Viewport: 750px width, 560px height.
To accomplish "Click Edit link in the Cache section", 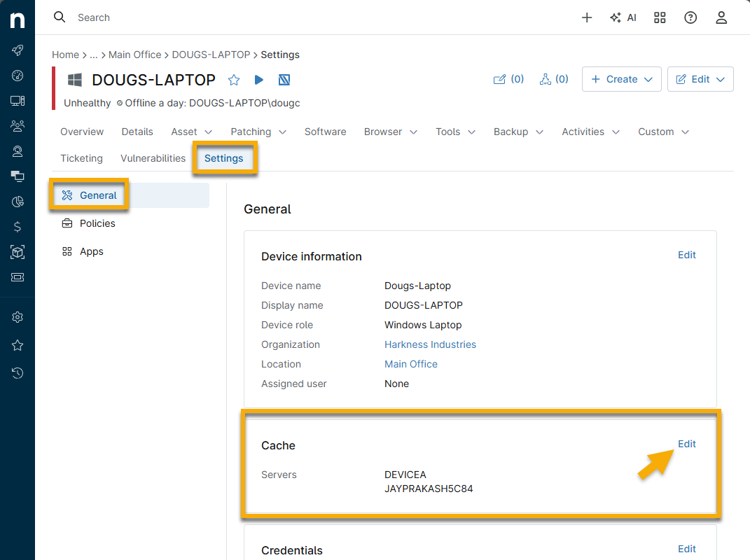I will click(x=686, y=444).
